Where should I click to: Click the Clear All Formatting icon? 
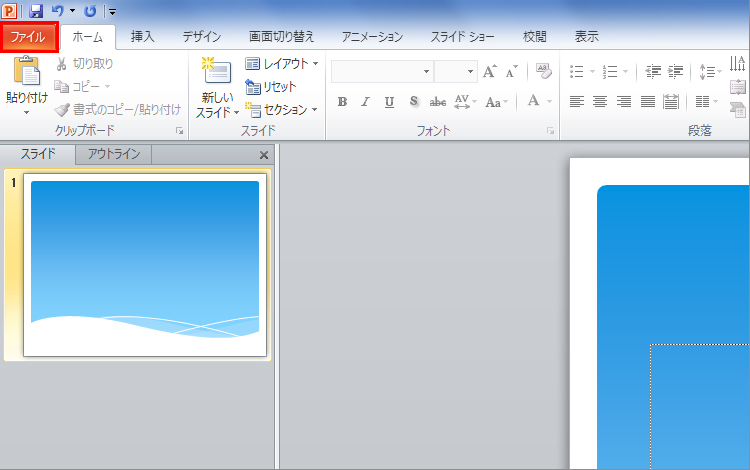[544, 71]
